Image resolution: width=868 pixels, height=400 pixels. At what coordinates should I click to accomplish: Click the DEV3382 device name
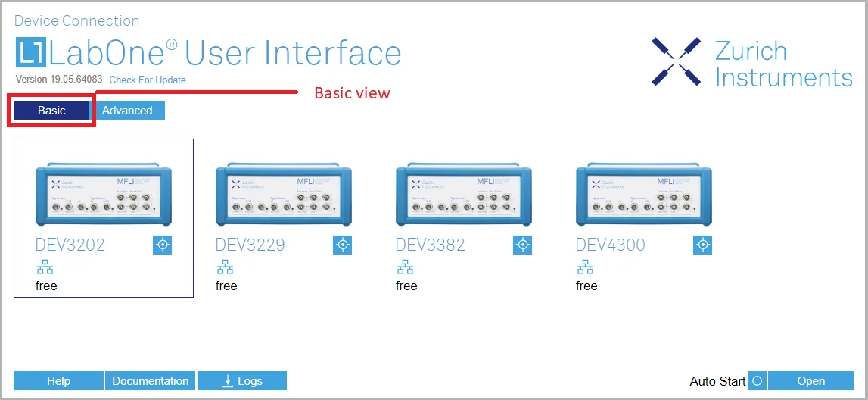tap(431, 245)
